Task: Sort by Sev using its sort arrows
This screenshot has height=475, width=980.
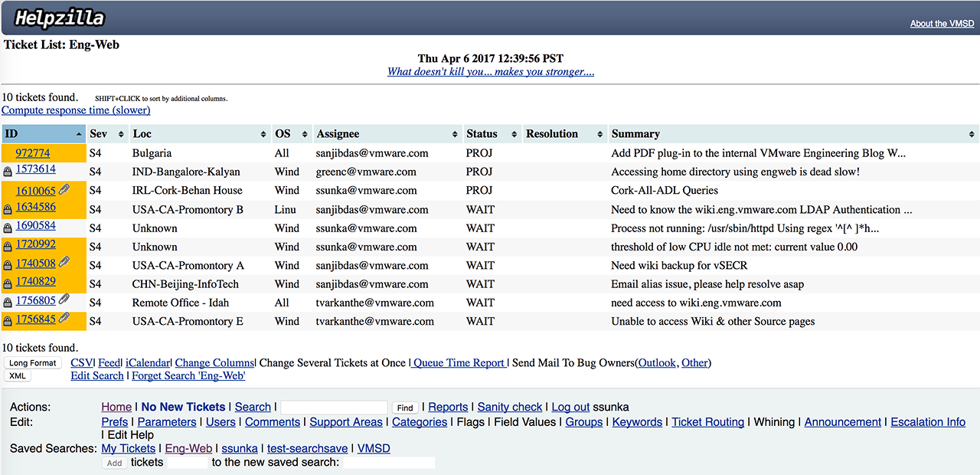Action: pyautogui.click(x=120, y=134)
